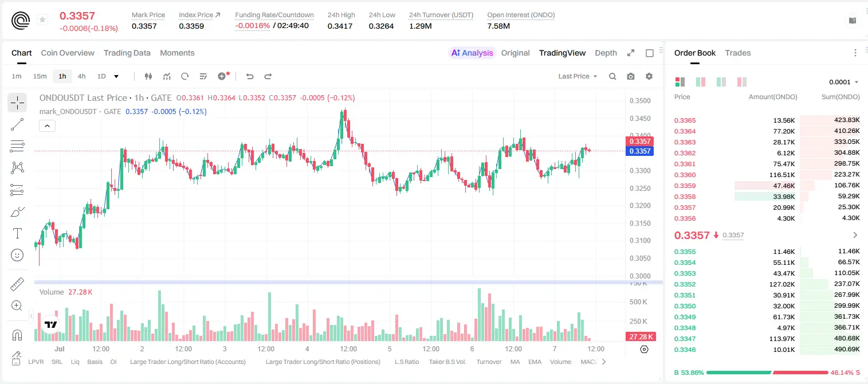Open the ruler measure tool
This screenshot has width=868, height=384.
click(17, 284)
